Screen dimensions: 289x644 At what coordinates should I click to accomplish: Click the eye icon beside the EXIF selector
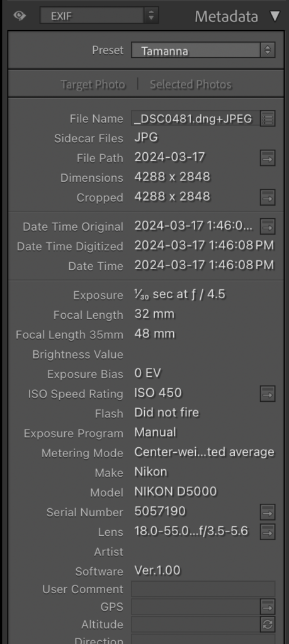tap(19, 16)
